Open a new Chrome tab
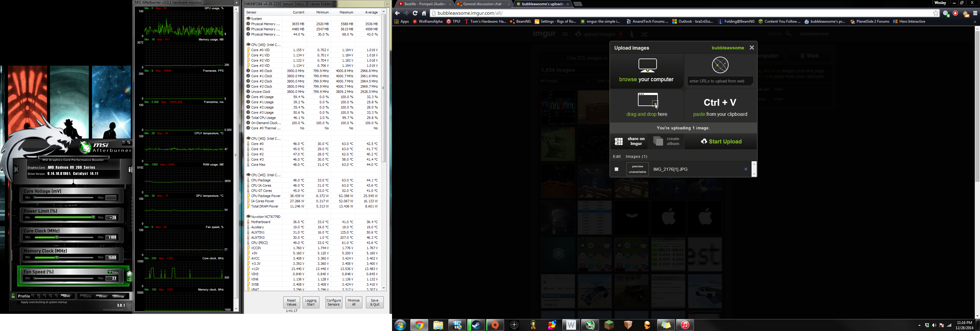 (578, 4)
